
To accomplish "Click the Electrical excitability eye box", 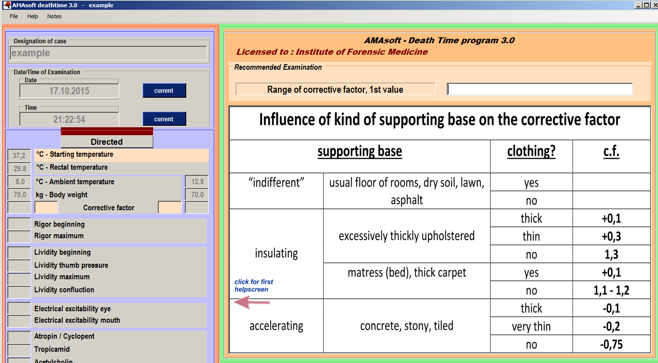I will click(x=19, y=308).
